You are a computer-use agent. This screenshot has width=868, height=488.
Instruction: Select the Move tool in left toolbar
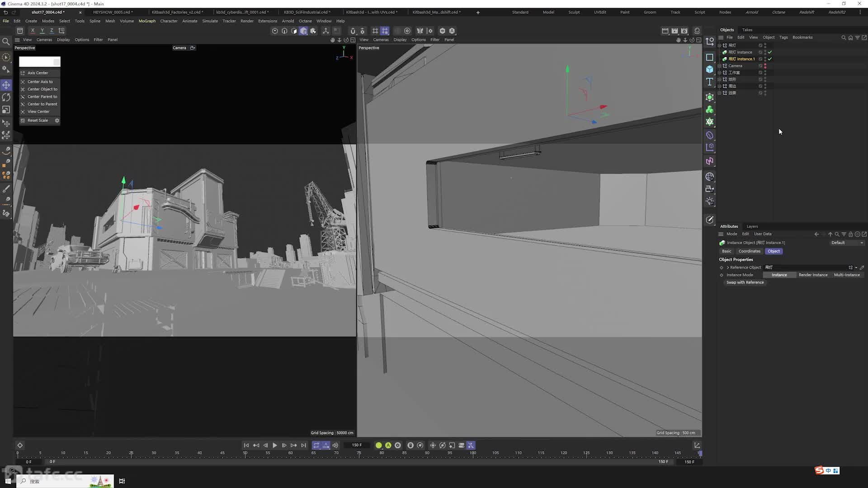point(6,85)
